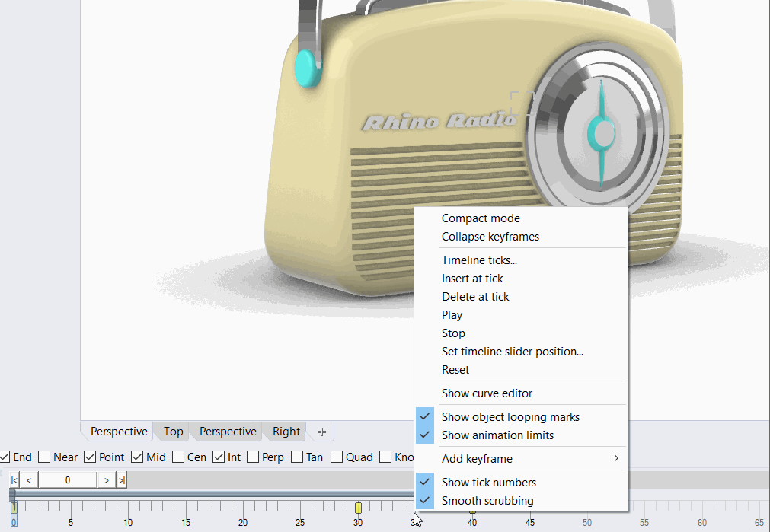
Task: Enable the Perp object snap
Action: [253, 457]
